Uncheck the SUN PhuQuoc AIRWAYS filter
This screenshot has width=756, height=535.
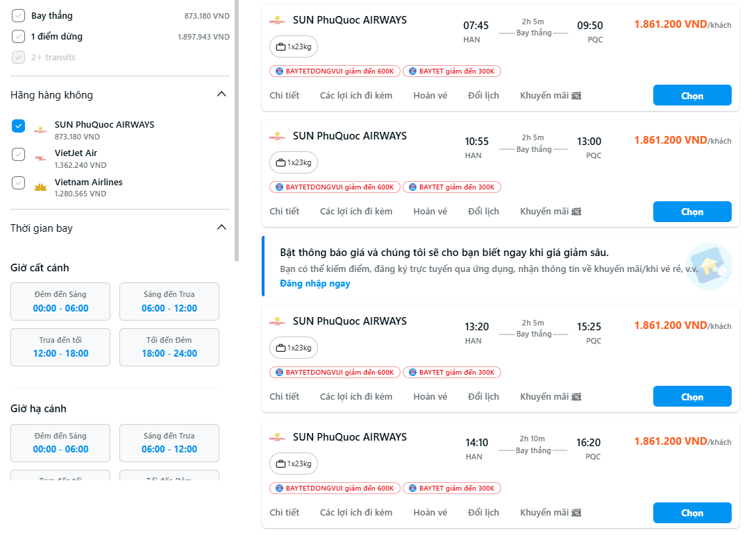pos(19,126)
